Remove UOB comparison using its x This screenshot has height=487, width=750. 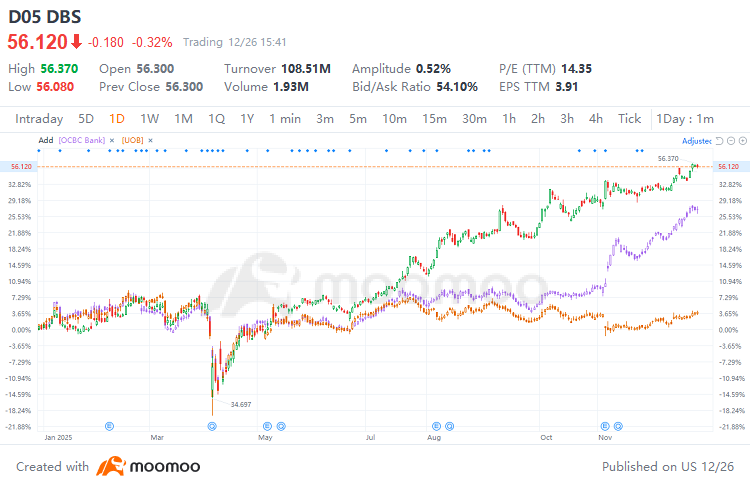click(150, 140)
